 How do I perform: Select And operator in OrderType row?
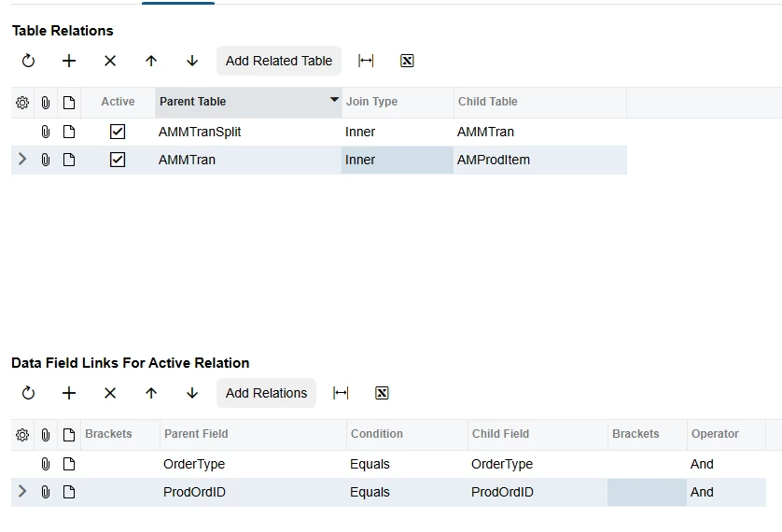726,464
